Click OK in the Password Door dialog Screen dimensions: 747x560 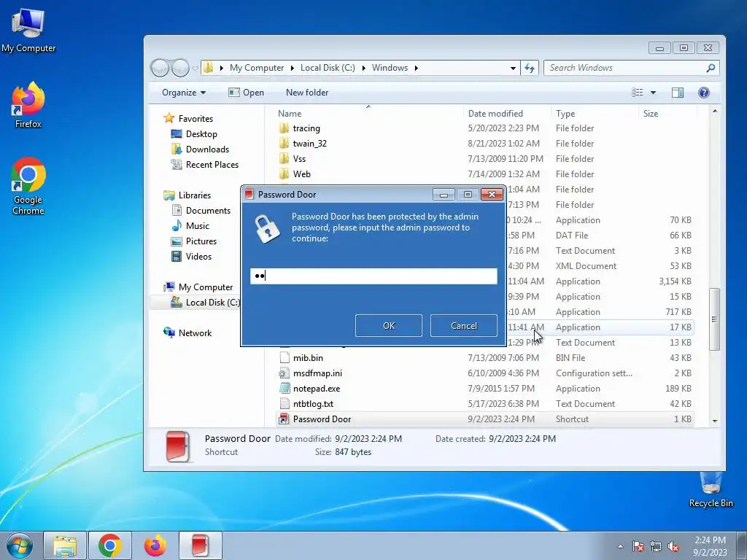coord(388,326)
